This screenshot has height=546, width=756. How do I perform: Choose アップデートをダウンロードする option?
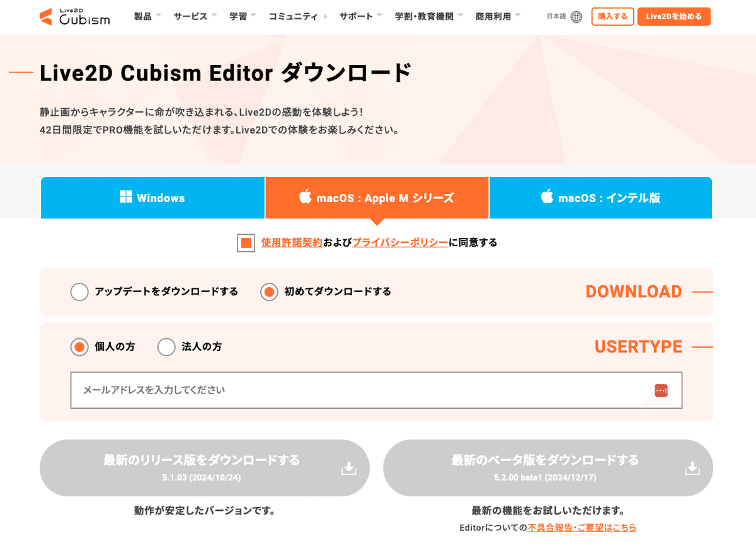click(80, 292)
